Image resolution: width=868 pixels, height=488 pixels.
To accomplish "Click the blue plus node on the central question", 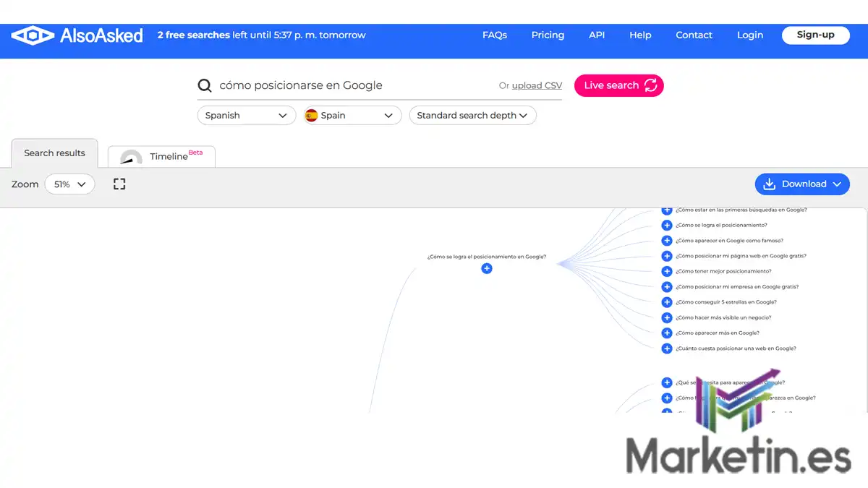I will point(486,268).
